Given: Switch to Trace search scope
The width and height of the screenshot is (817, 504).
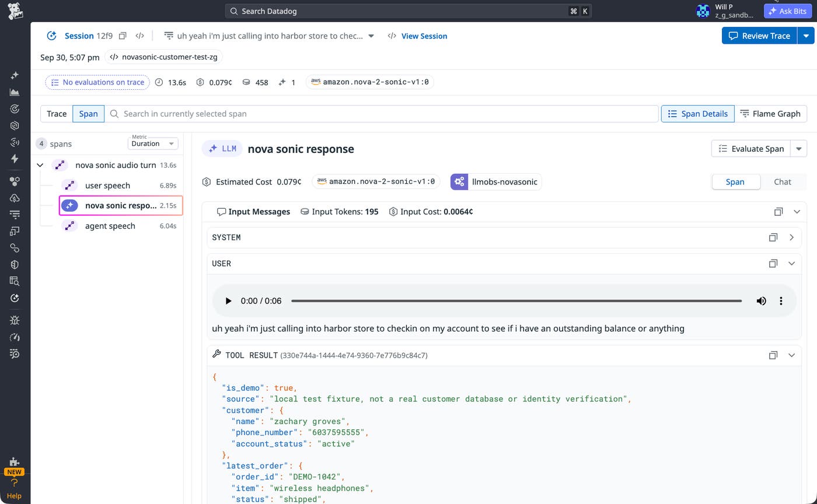Looking at the screenshot, I should click(x=57, y=114).
